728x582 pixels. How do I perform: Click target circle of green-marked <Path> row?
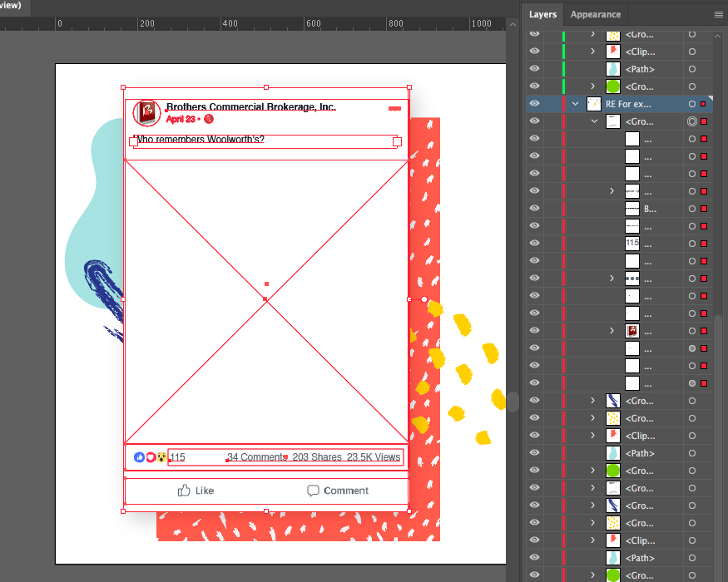pos(691,69)
